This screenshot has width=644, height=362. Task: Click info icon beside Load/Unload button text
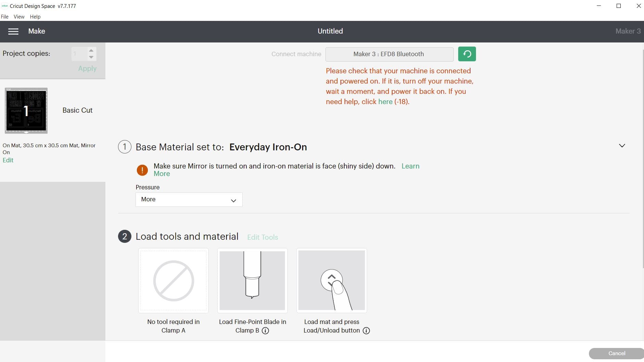[366, 330]
